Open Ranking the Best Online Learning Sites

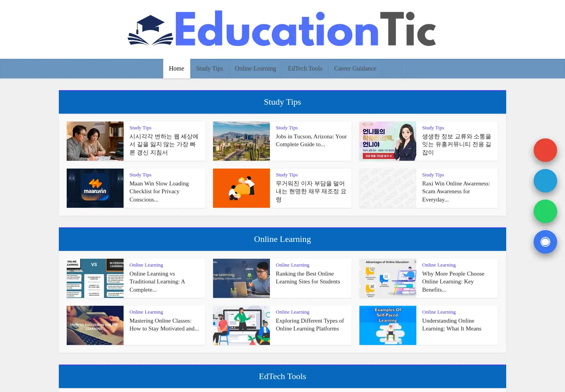pyautogui.click(x=308, y=278)
